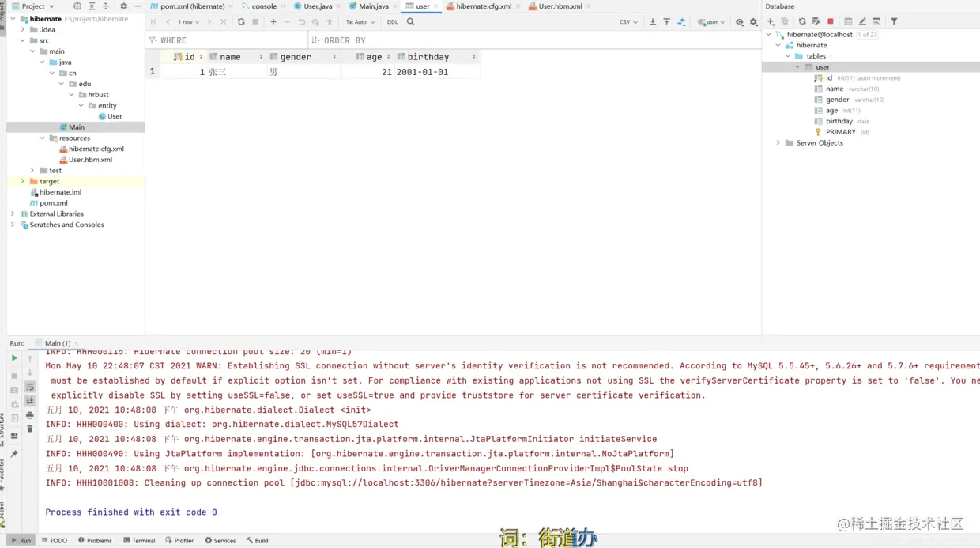Collapse the tables folder node
This screenshot has height=548, width=980.
pyautogui.click(x=788, y=56)
